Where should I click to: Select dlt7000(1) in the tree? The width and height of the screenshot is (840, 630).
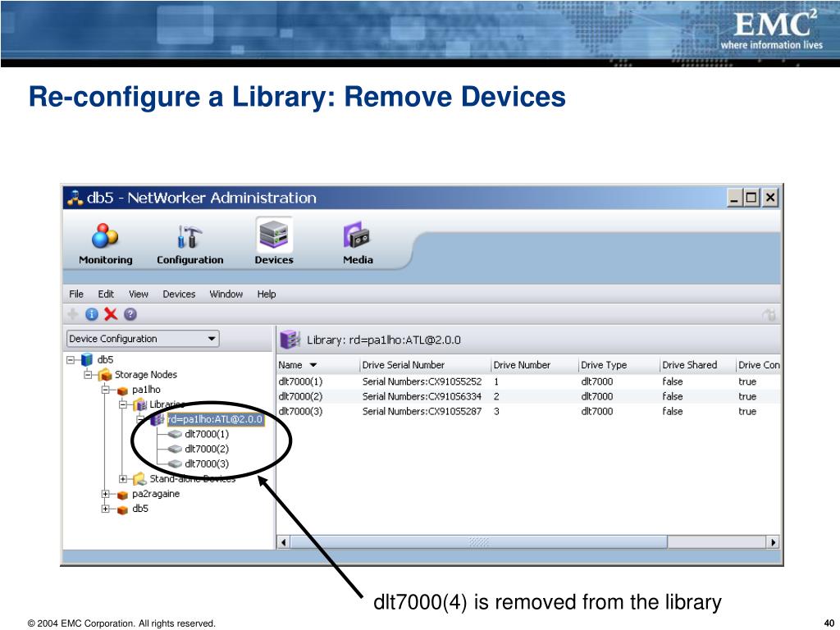(206, 434)
